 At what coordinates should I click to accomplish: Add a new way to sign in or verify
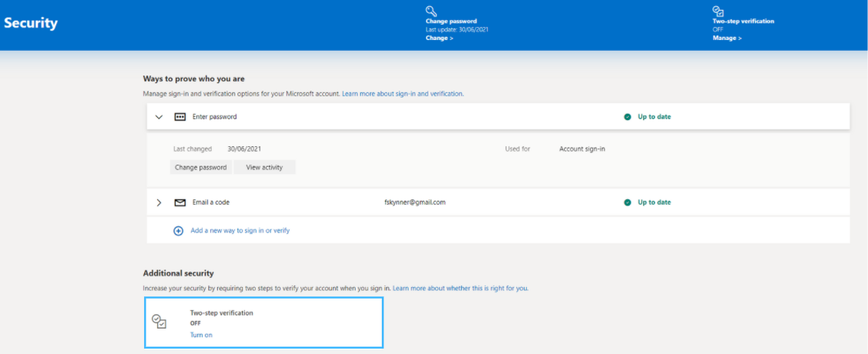[x=240, y=231]
